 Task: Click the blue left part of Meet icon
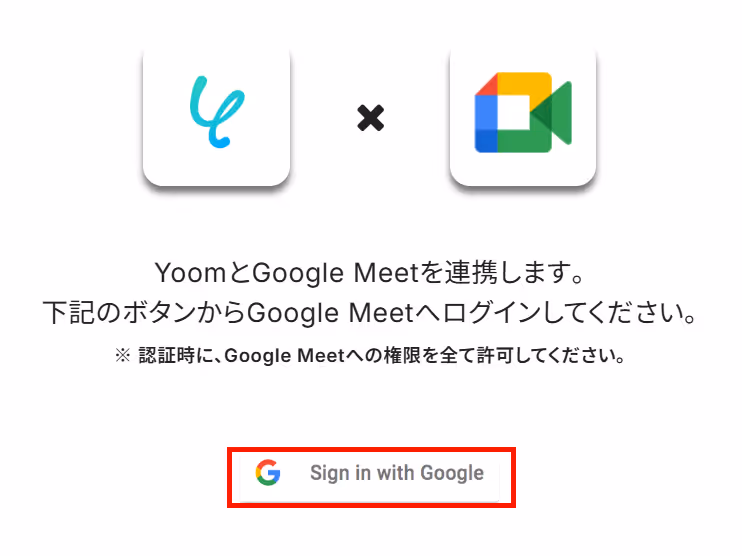(x=486, y=124)
